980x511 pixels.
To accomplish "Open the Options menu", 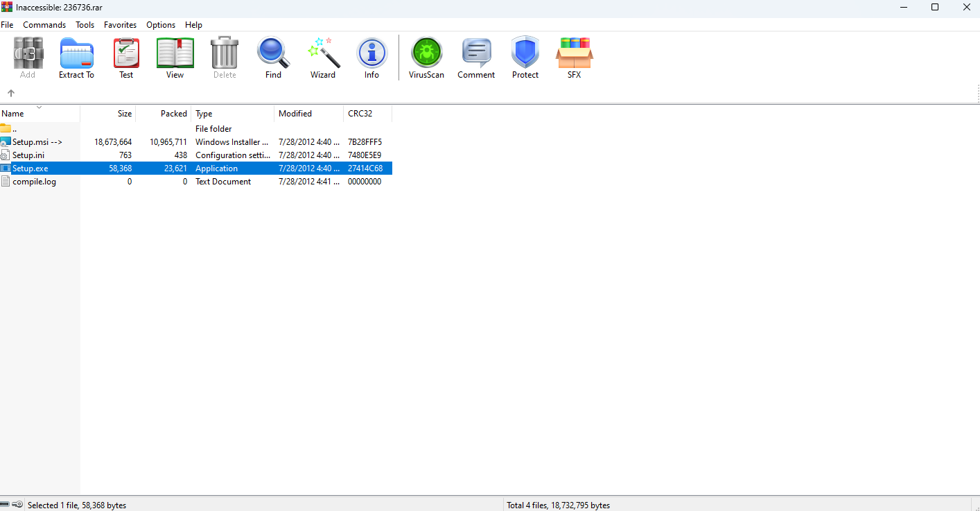I will [161, 25].
